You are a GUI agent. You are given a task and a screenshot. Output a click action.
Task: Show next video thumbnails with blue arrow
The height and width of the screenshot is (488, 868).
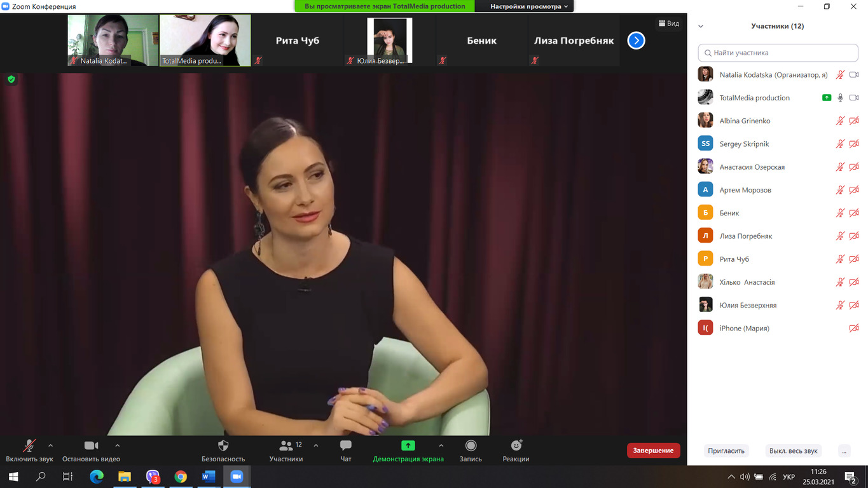pos(636,41)
